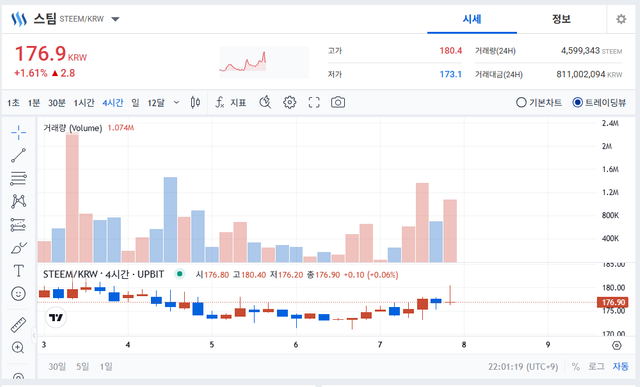
Task: Set range to 30일
Action: coord(57,367)
